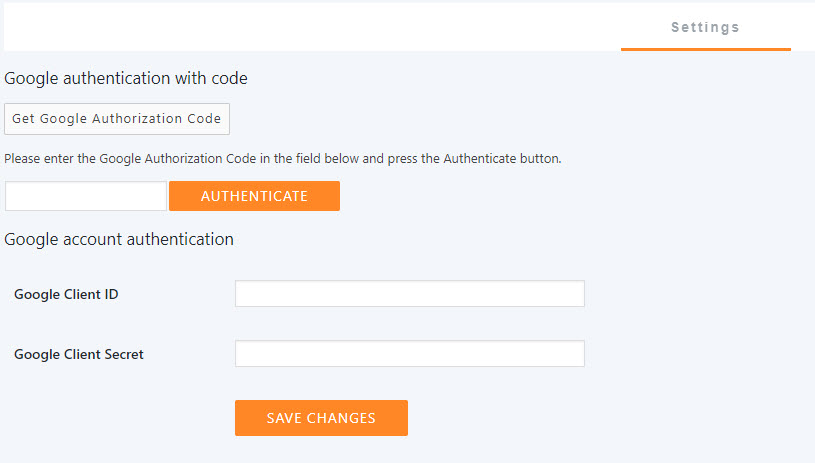Click the 'Google Client ID' label
Screen dimensions: 815x463
point(66,294)
